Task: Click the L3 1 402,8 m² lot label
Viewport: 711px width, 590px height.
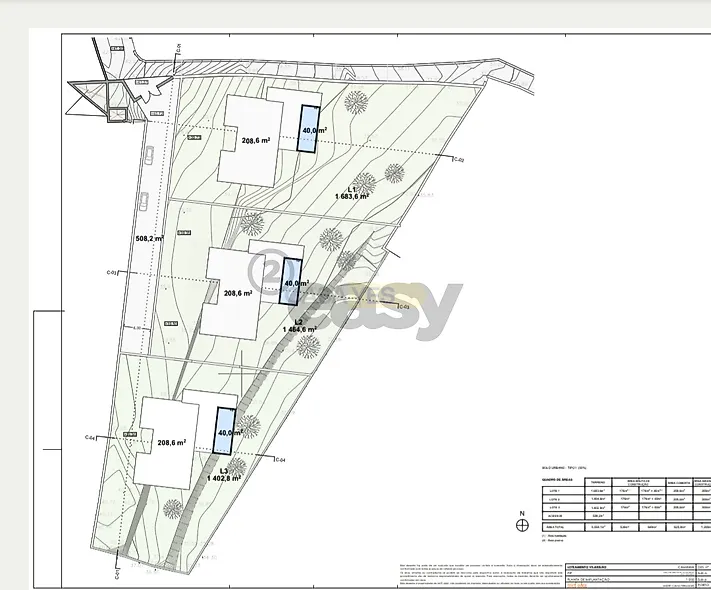Action: (x=224, y=475)
